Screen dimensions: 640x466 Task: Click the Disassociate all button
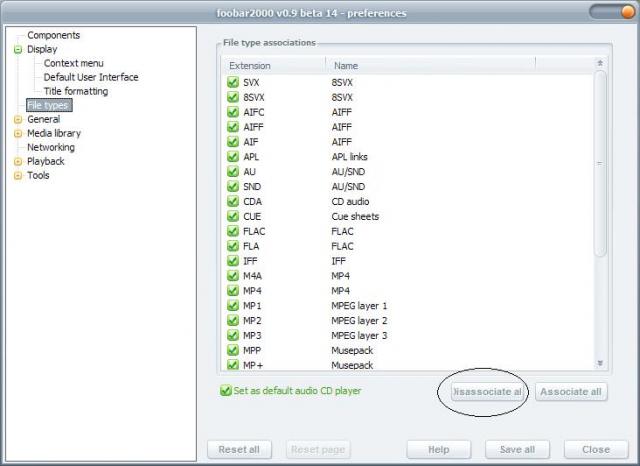(487, 392)
